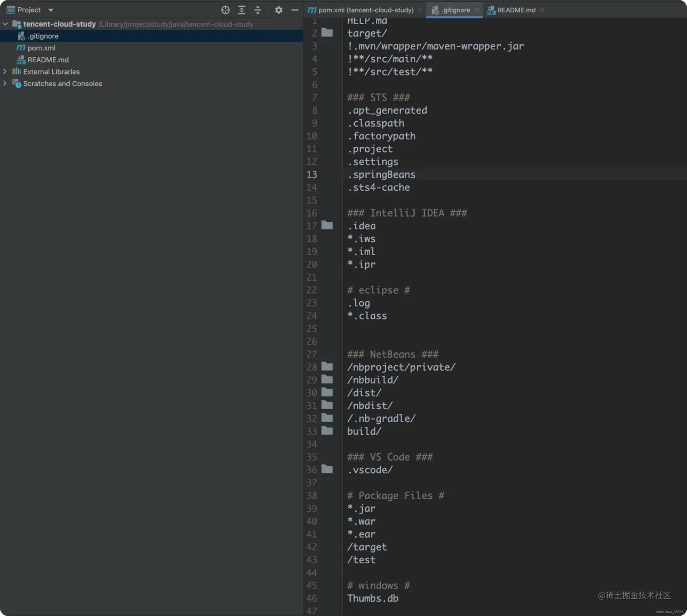Close the README.md editor tab
This screenshot has height=616, width=687.
542,10
